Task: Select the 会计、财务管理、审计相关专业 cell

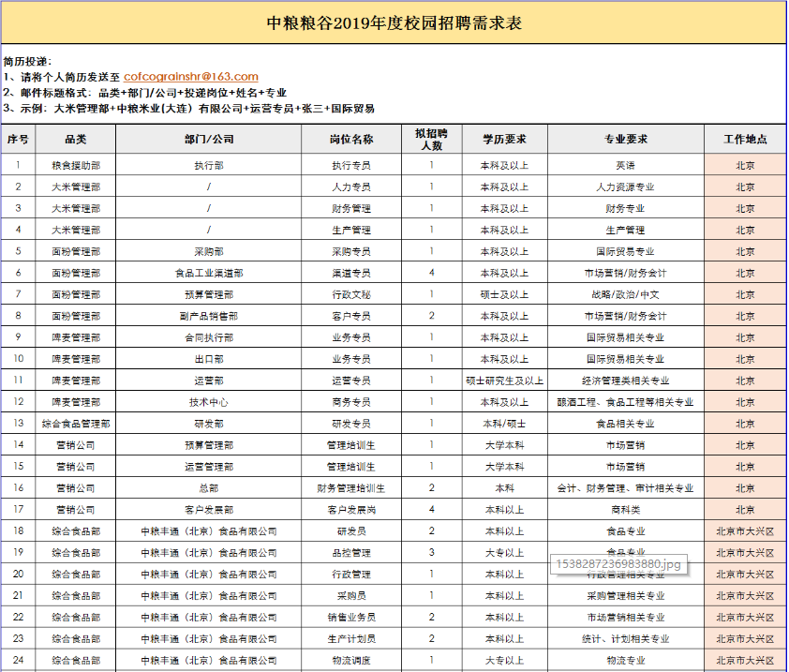Action: (x=625, y=488)
